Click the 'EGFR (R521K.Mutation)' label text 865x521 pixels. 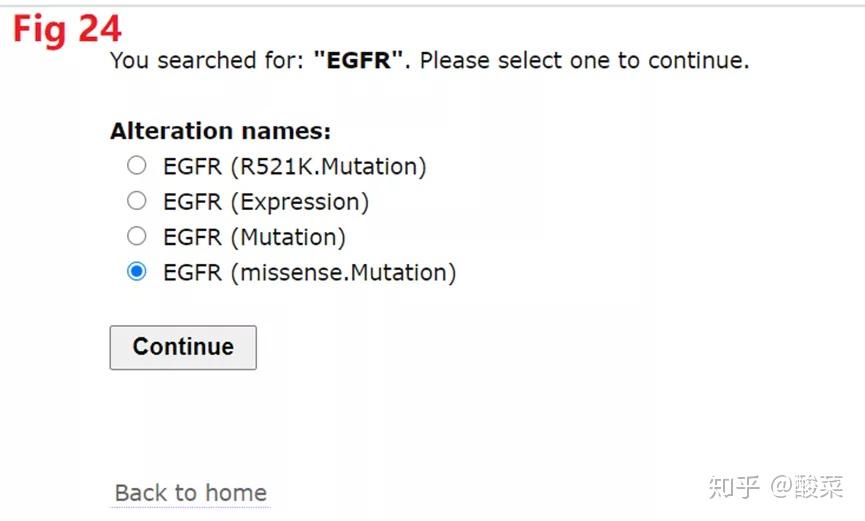pos(294,166)
